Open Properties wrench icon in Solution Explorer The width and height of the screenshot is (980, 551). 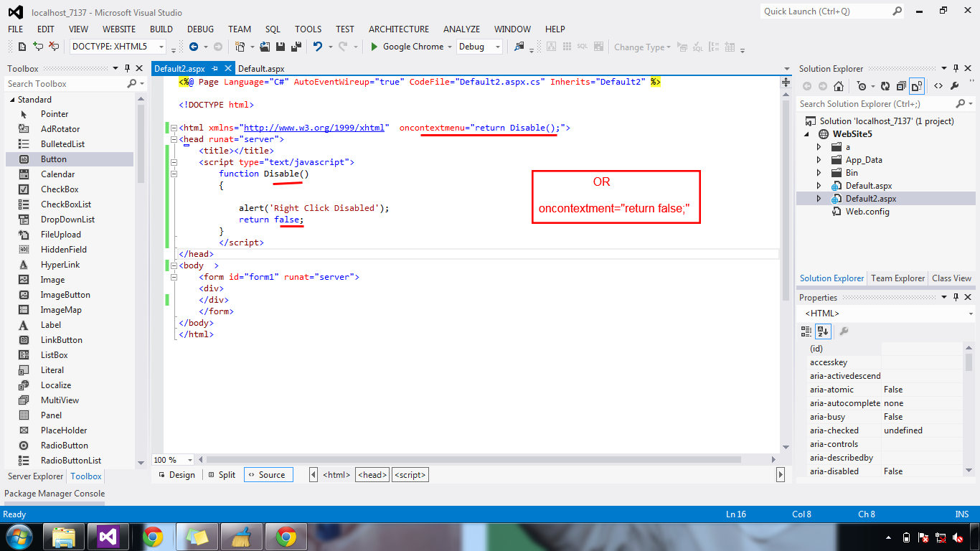(955, 86)
